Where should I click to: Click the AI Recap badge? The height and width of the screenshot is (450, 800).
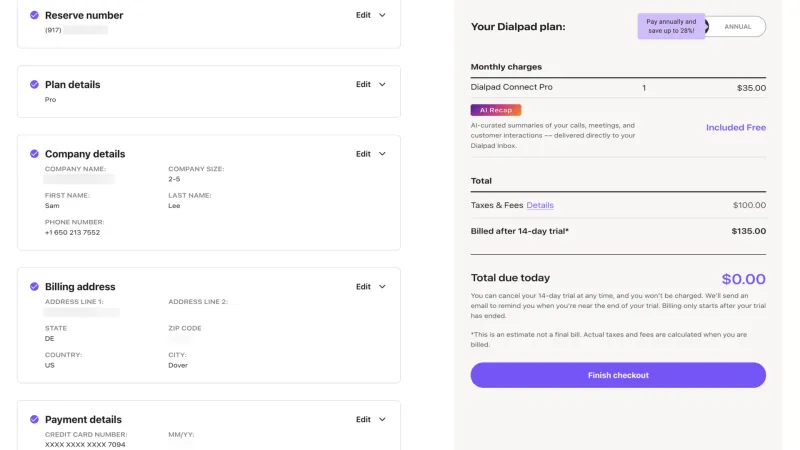click(496, 110)
